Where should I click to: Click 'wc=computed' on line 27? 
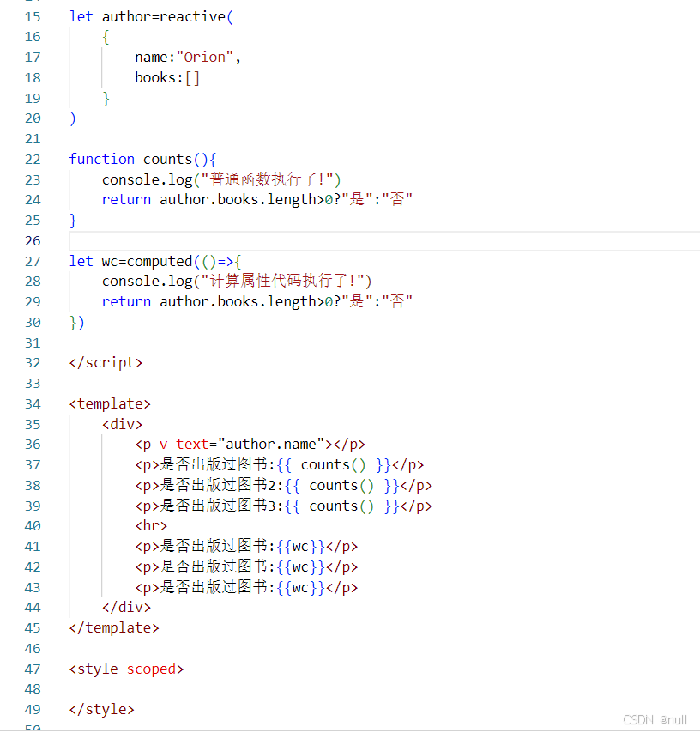click(x=147, y=261)
